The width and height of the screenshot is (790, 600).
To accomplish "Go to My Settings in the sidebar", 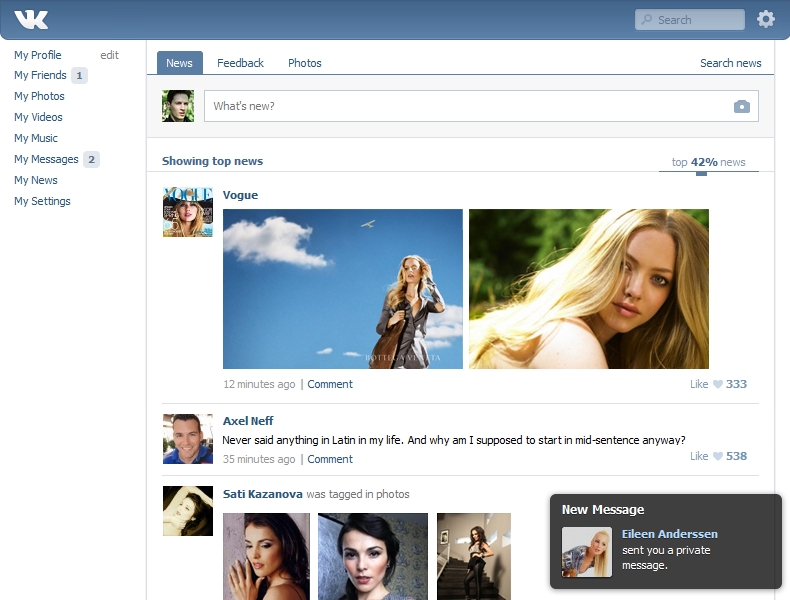I will pyautogui.click(x=42, y=201).
